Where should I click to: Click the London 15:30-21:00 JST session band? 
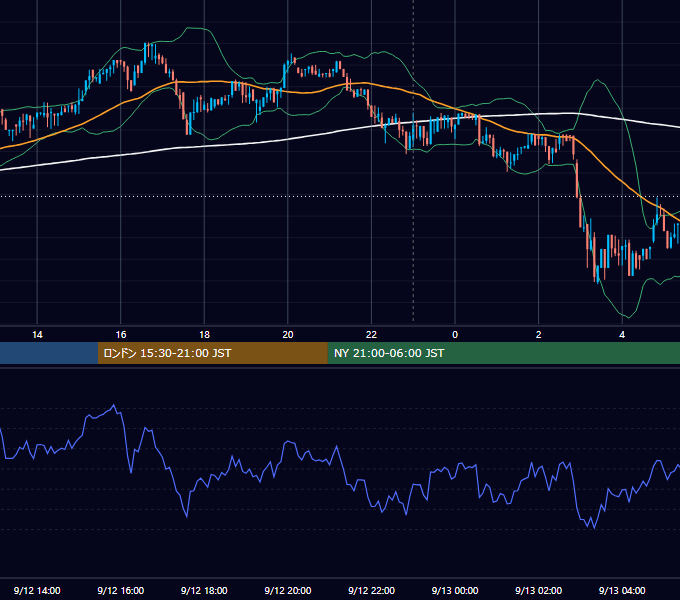(x=212, y=353)
